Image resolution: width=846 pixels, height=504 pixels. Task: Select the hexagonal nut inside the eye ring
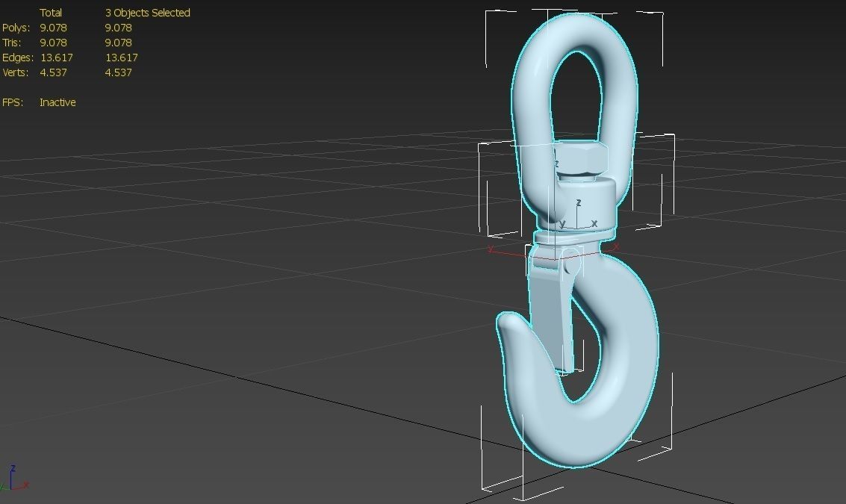click(582, 158)
